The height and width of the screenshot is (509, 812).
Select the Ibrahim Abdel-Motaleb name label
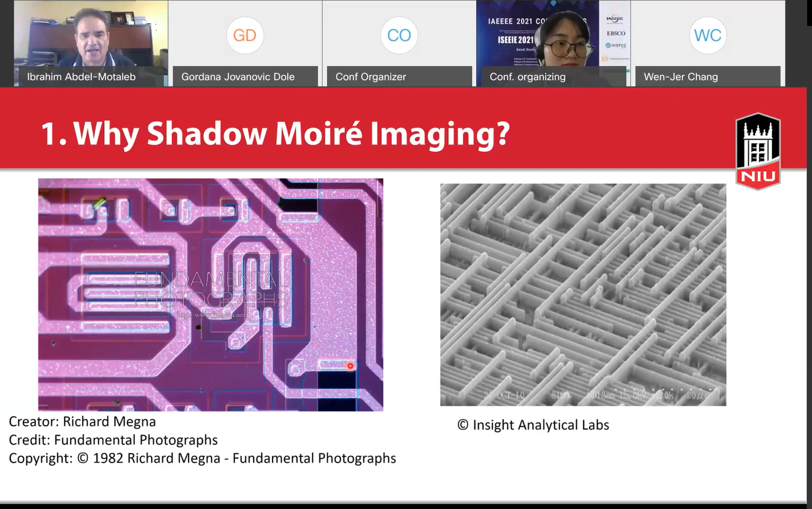(x=82, y=77)
